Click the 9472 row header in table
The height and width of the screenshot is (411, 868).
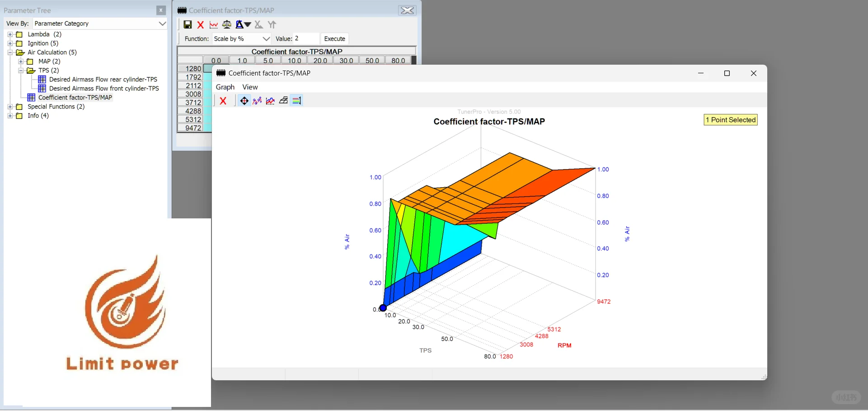click(190, 128)
